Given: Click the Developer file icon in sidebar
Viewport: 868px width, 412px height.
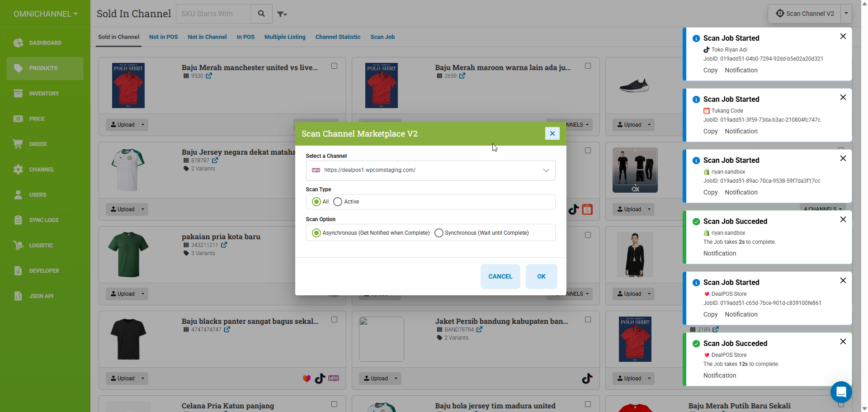Looking at the screenshot, I should pyautogui.click(x=18, y=271).
